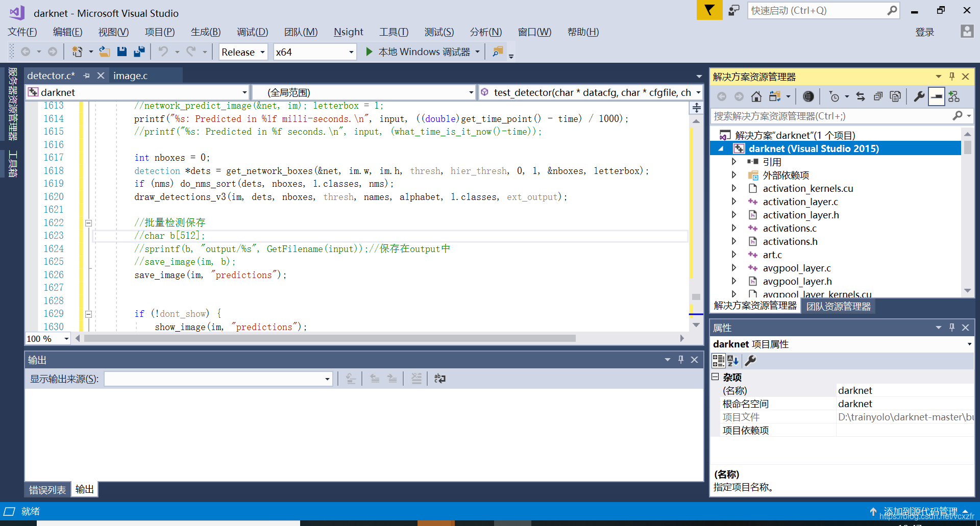Click the Undo arrow icon
Screen dimensions: 980x526
(x=163, y=52)
